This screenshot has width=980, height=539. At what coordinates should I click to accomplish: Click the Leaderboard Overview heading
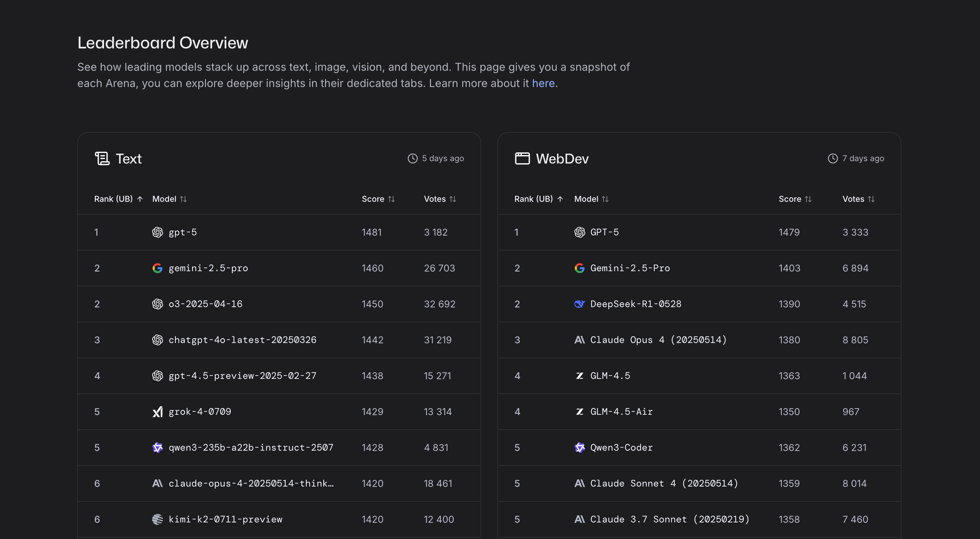pyautogui.click(x=162, y=43)
